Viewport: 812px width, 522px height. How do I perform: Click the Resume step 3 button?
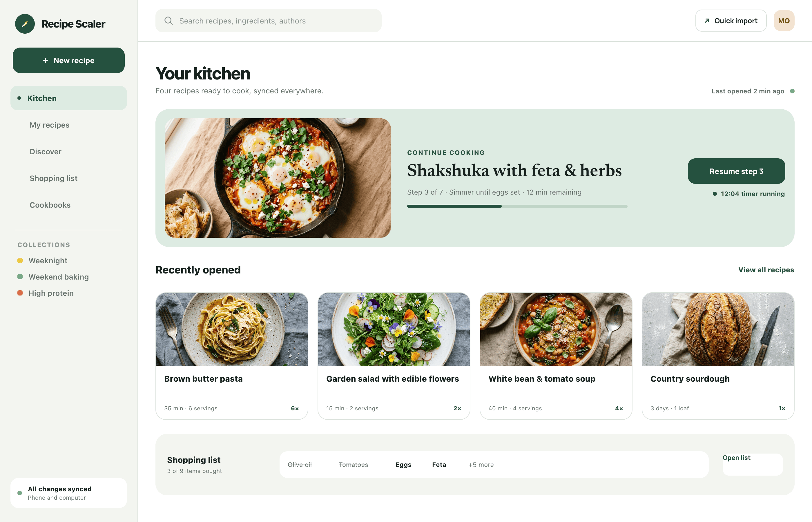736,171
